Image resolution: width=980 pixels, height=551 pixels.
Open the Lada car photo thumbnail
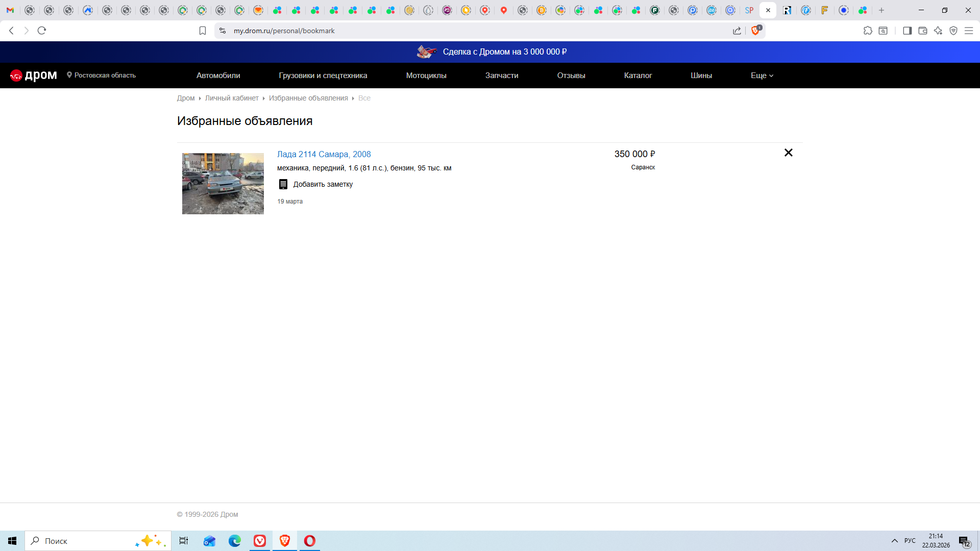click(223, 184)
